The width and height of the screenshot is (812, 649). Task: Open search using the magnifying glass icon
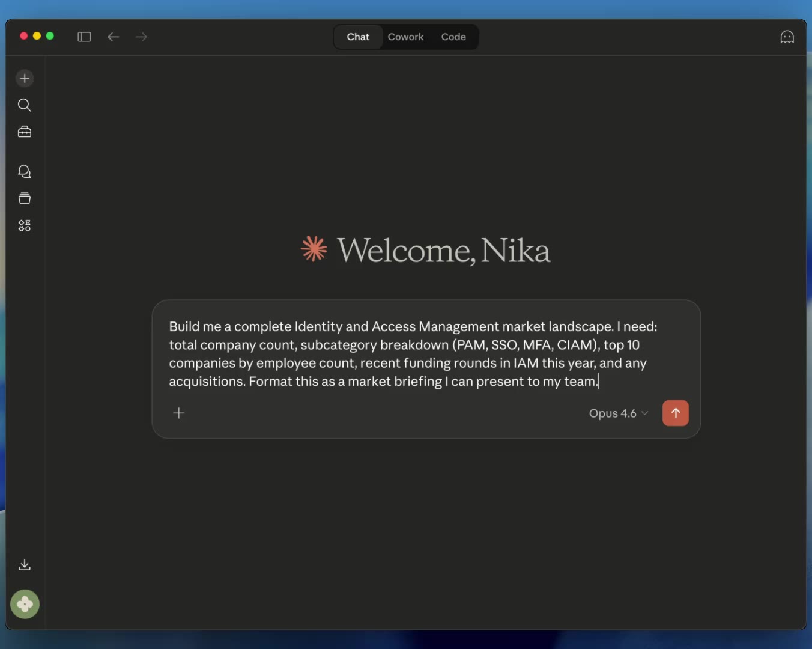25,105
